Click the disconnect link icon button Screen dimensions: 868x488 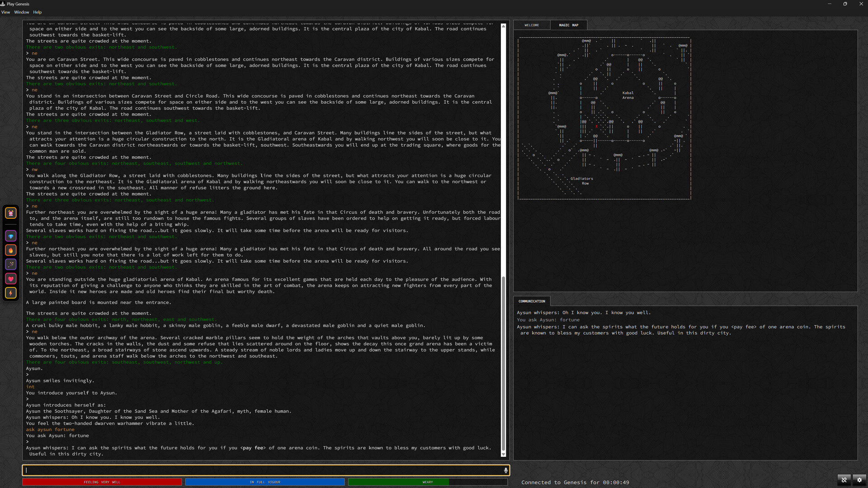pyautogui.click(x=844, y=480)
